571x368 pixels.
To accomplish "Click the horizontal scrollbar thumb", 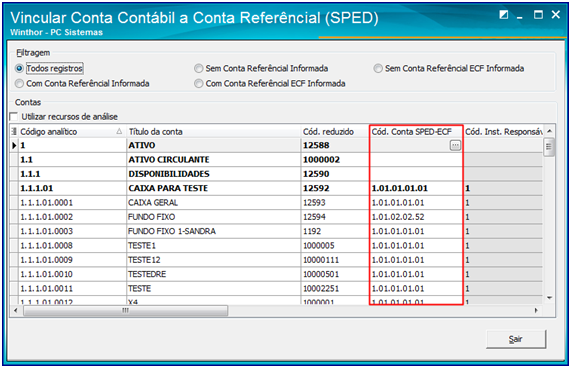I will click(x=125, y=310).
